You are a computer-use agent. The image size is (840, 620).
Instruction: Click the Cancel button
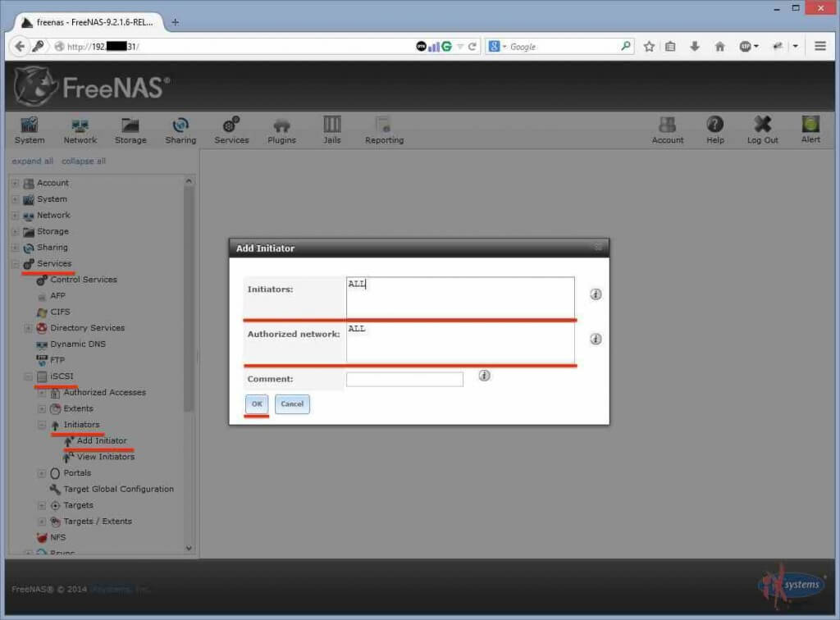292,403
